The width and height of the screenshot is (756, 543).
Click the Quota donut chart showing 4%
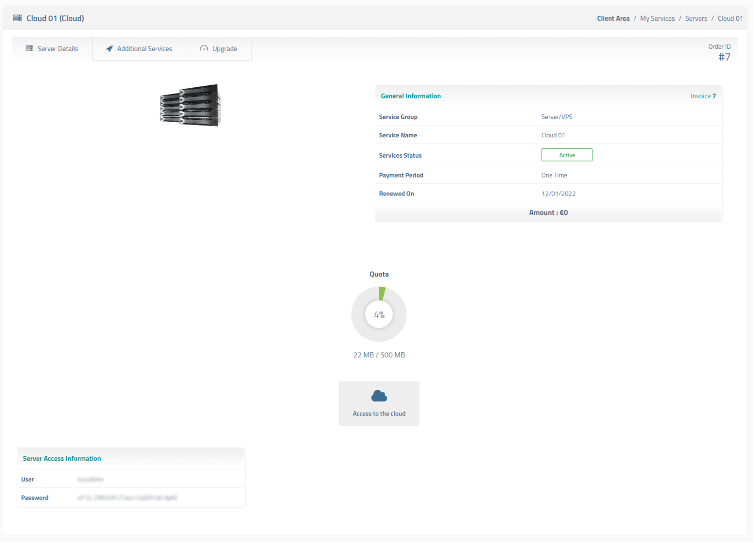point(379,314)
